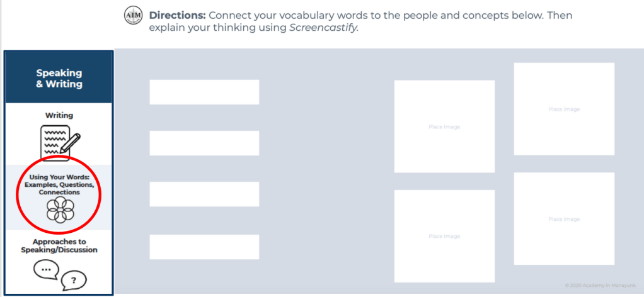Open Approaches to Speaking/Discussion section
The width and height of the screenshot is (644, 297).
tap(59, 246)
